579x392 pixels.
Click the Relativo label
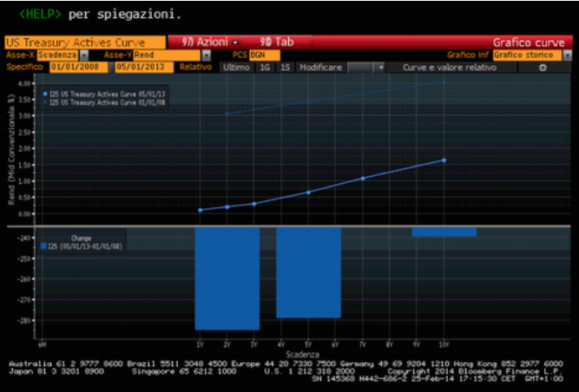(195, 67)
